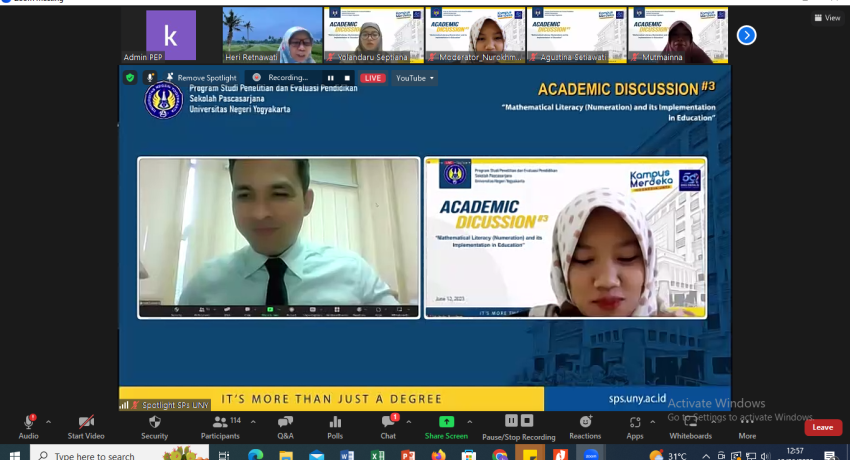The image size is (850, 460).
Task: Show hidden system tray icons
Action: click(706, 456)
